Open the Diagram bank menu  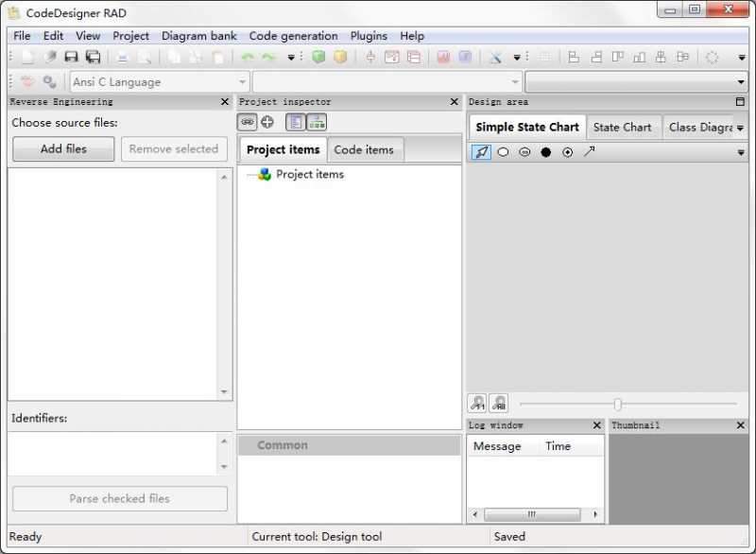coord(198,35)
